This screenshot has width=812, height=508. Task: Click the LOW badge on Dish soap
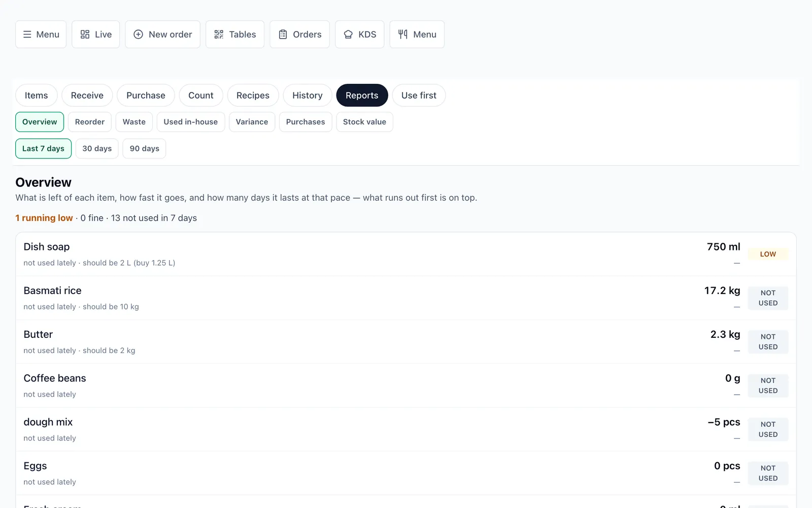[x=768, y=254]
